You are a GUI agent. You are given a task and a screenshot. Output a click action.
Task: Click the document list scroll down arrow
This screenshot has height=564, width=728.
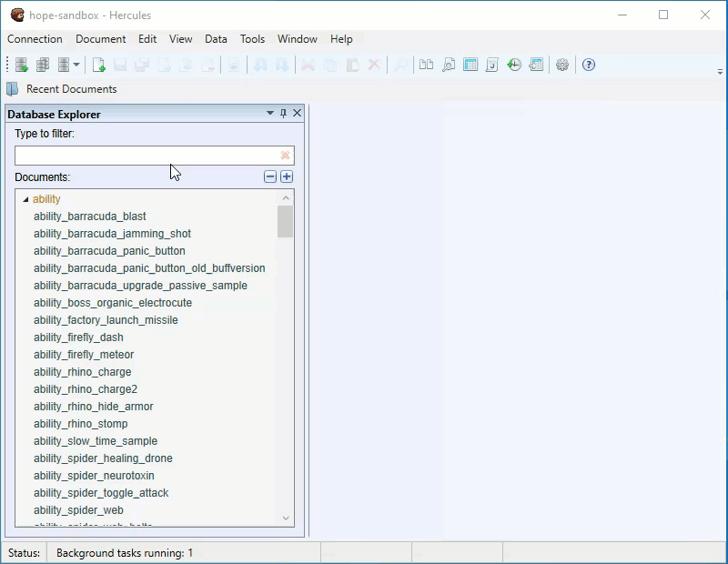pyautogui.click(x=286, y=518)
